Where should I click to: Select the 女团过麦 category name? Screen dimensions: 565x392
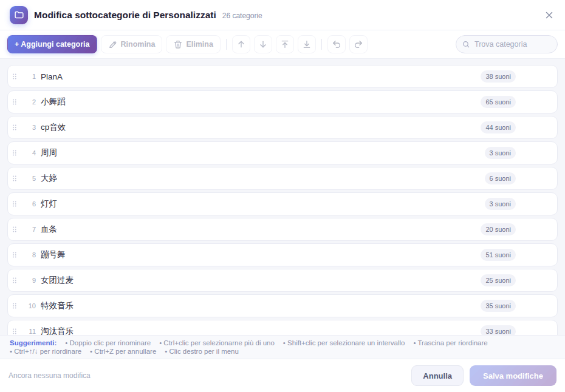click(x=57, y=280)
